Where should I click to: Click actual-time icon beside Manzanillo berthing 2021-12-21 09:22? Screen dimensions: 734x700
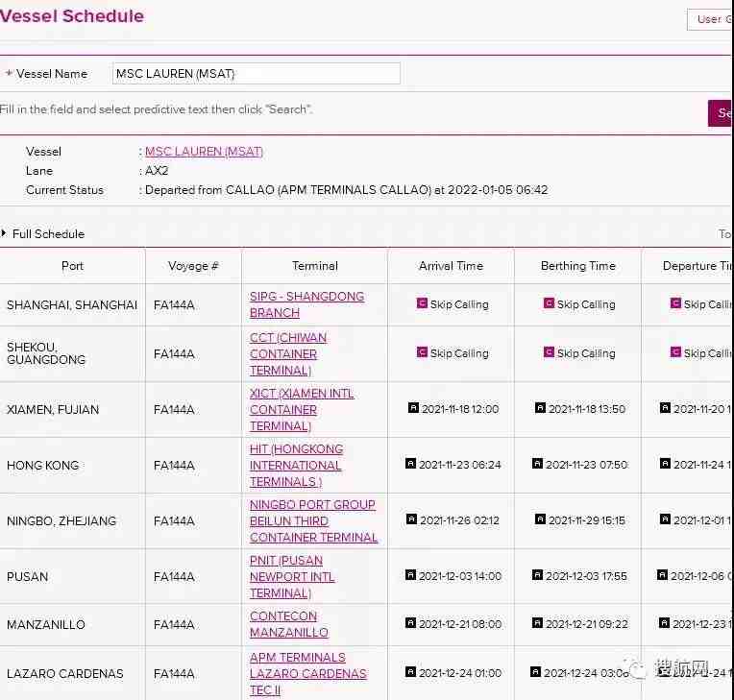[x=537, y=623]
